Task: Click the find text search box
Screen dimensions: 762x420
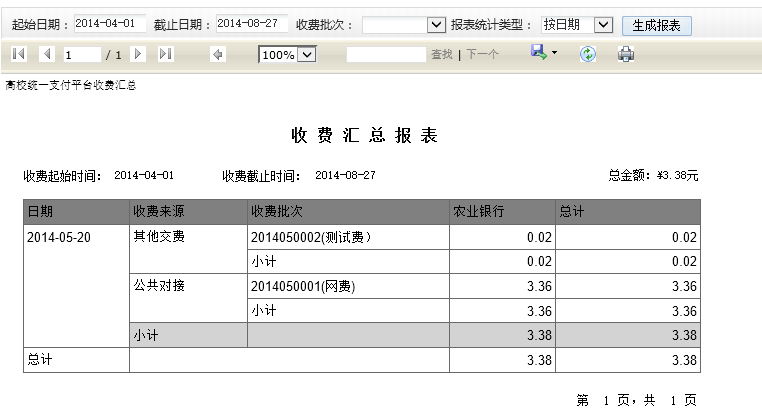Action: coord(386,54)
